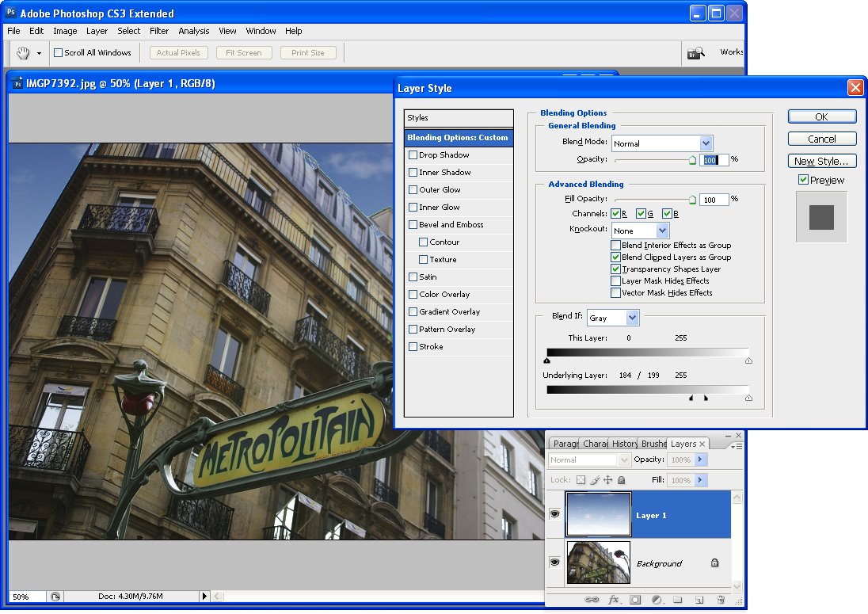Switch to the Brushes tab

653,444
